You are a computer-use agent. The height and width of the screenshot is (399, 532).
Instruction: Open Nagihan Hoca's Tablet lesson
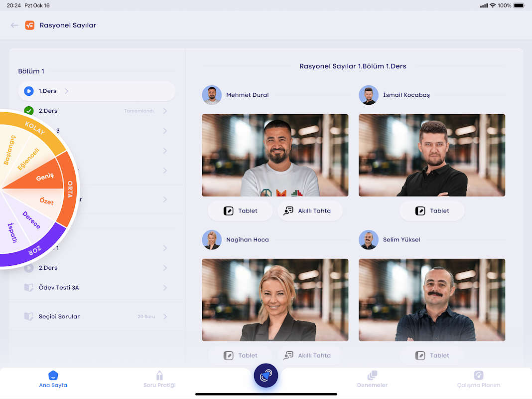(240, 356)
